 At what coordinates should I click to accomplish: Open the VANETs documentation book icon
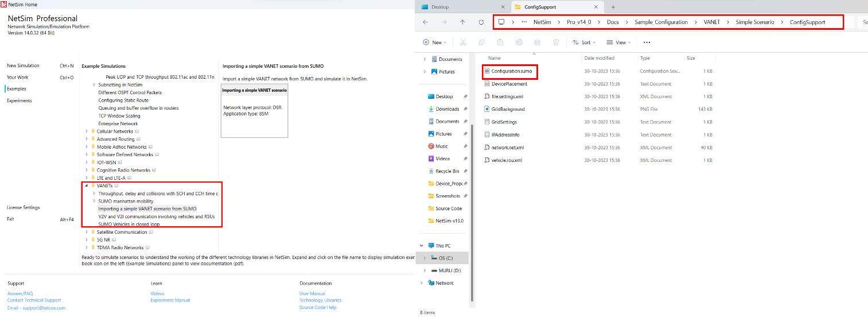[116, 186]
